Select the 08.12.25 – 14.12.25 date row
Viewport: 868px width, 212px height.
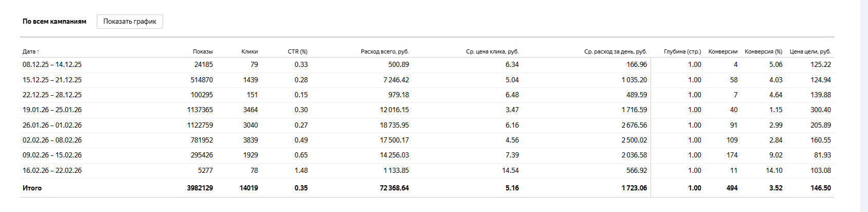[52, 64]
